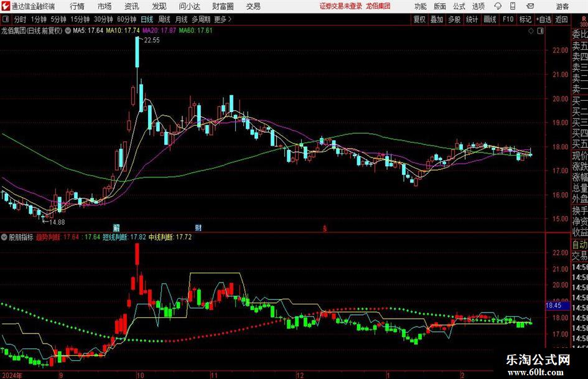The width and height of the screenshot is (588, 379).
Task: Click the MA60: 17.61 indicator label
Action: 196,30
